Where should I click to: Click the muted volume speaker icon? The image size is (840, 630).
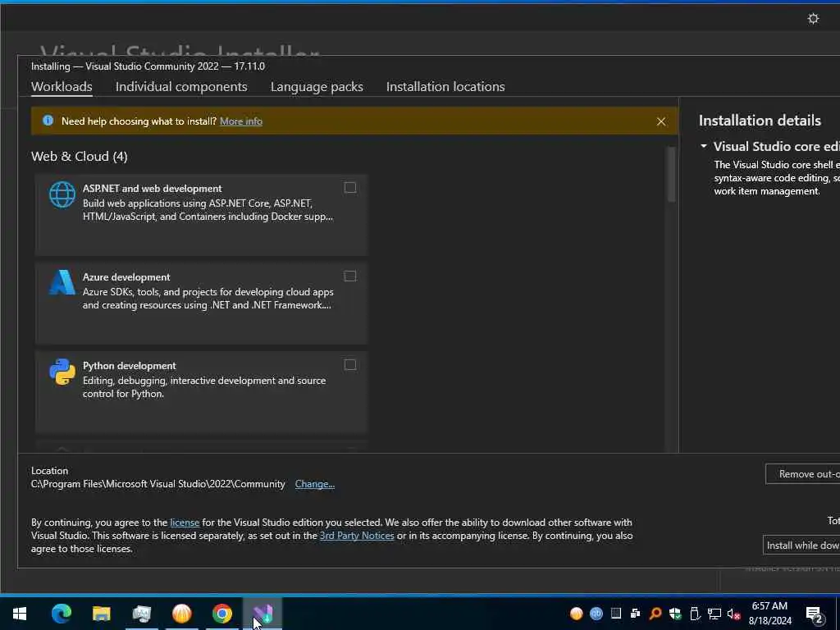[733, 614]
